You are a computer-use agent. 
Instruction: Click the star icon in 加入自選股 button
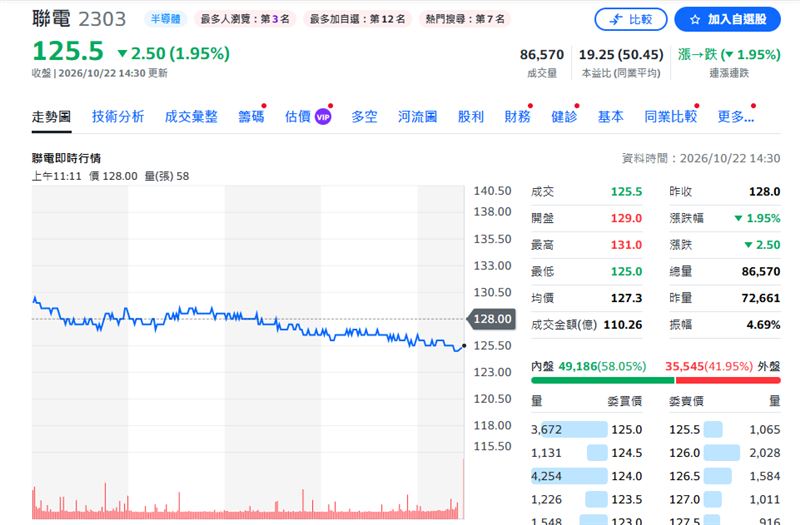coord(694,20)
